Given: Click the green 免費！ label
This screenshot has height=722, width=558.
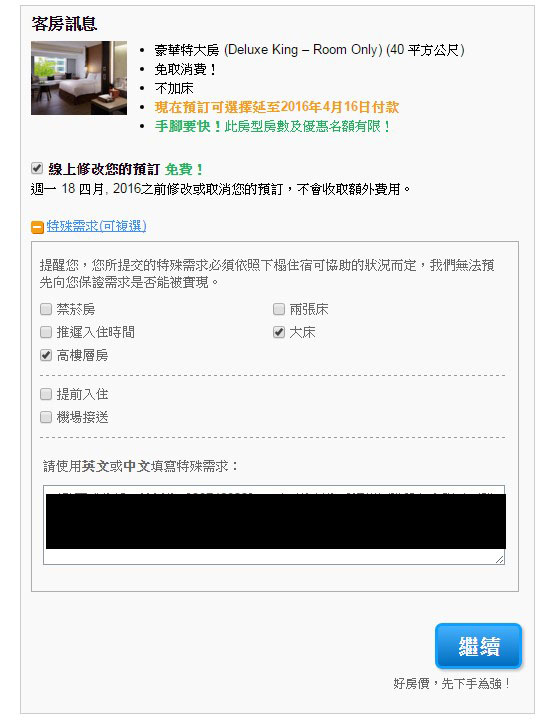Looking at the screenshot, I should [x=184, y=169].
